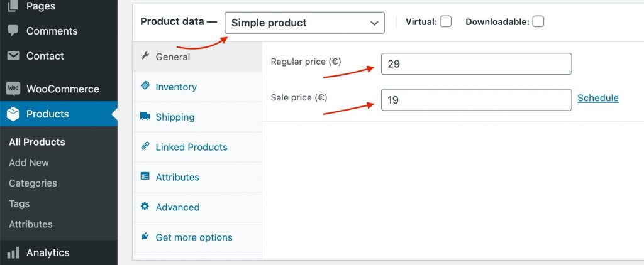
Task: Click the Inventory tag icon
Action: tap(145, 86)
